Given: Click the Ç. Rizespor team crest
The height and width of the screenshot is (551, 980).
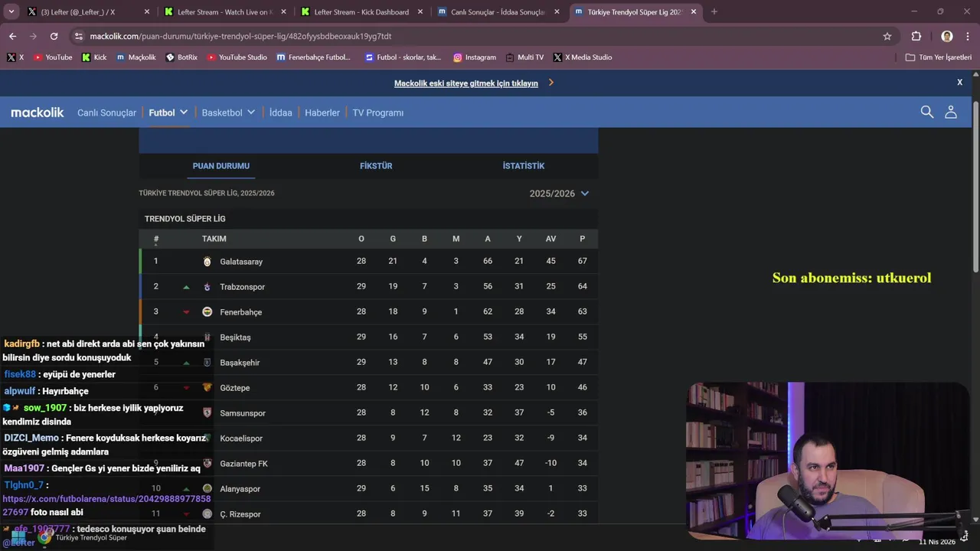Looking at the screenshot, I should [207, 514].
